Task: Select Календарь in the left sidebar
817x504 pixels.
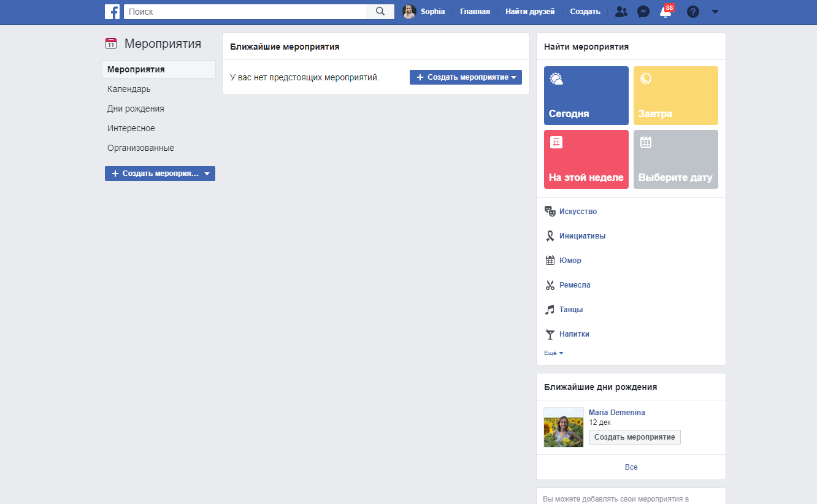Action: [x=129, y=89]
